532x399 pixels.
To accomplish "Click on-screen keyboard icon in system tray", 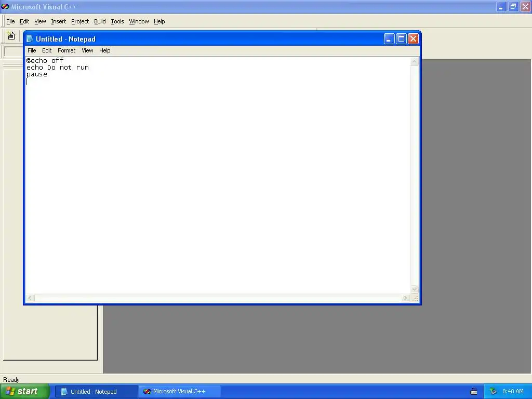I will (474, 392).
